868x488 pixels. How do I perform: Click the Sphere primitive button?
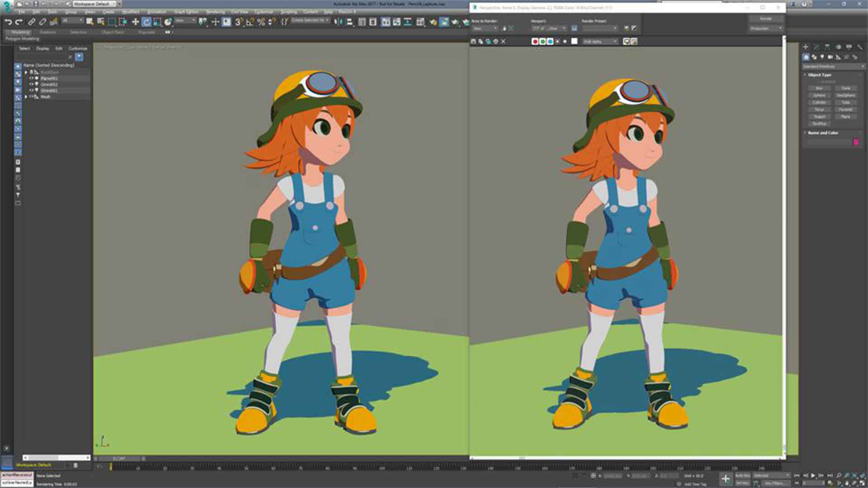[x=819, y=95]
